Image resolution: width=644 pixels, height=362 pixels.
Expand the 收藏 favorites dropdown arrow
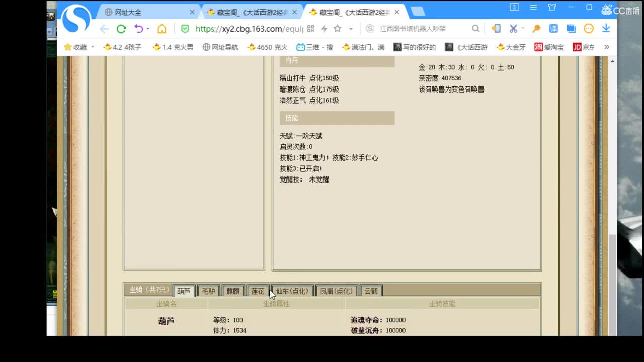(93, 47)
